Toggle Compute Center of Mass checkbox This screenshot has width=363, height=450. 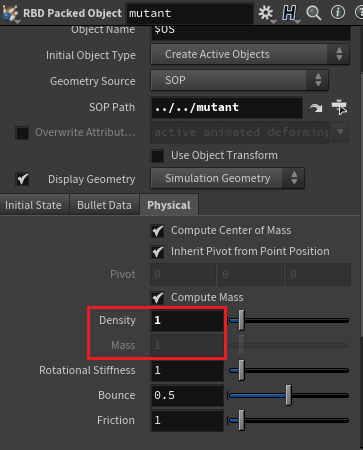point(157,231)
